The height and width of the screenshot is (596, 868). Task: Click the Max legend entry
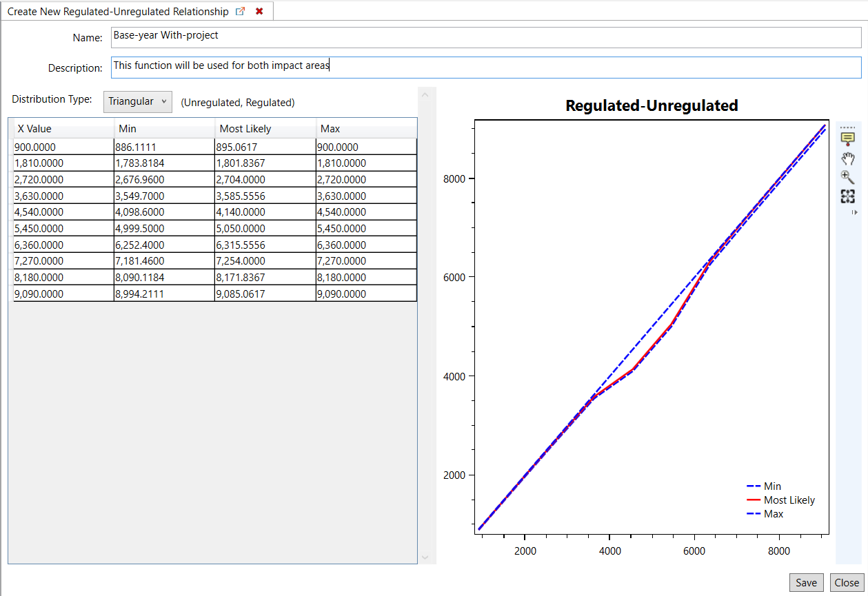pos(765,514)
